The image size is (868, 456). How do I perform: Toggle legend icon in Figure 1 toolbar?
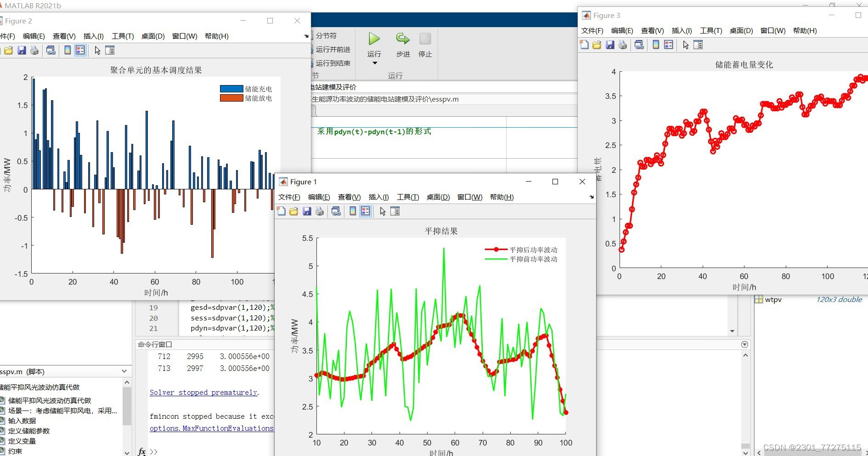click(x=366, y=211)
